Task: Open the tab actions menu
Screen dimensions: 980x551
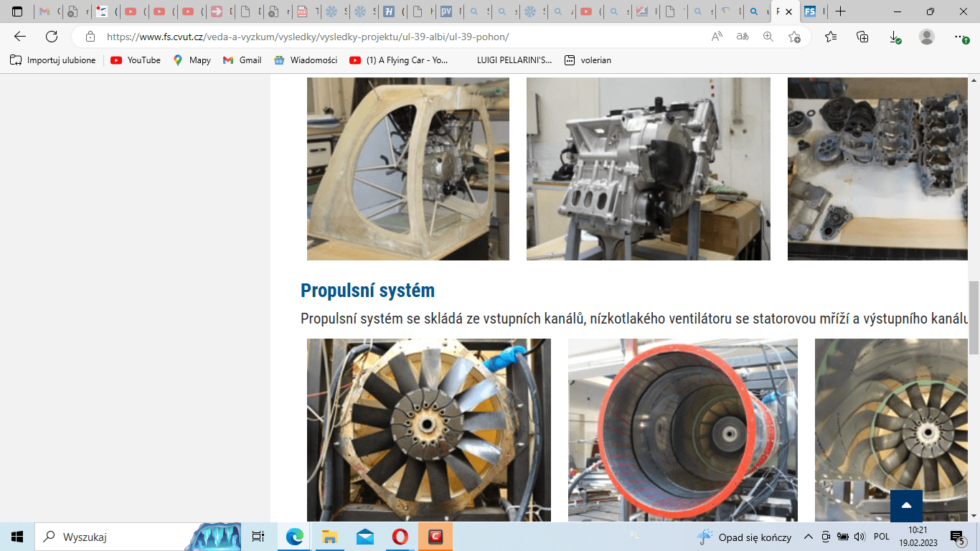Action: click(x=17, y=11)
